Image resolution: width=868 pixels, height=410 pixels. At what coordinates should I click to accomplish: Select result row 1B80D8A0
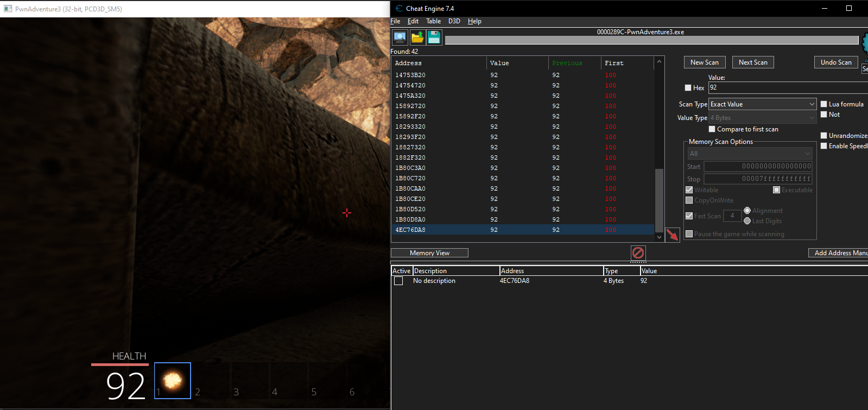(523, 219)
